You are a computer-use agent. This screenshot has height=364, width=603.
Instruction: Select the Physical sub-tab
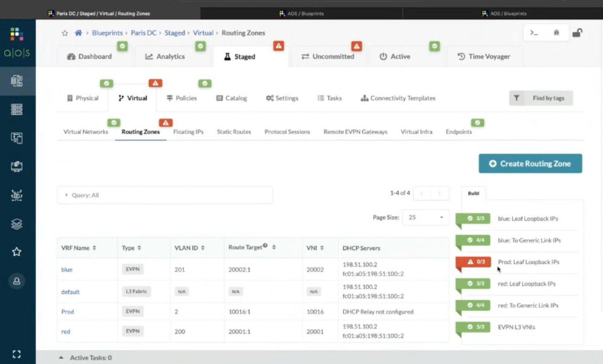pos(83,98)
